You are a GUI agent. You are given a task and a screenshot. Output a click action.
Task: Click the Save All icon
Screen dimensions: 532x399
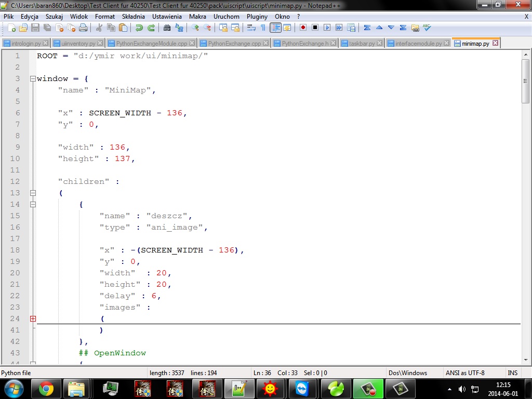[x=47, y=28]
